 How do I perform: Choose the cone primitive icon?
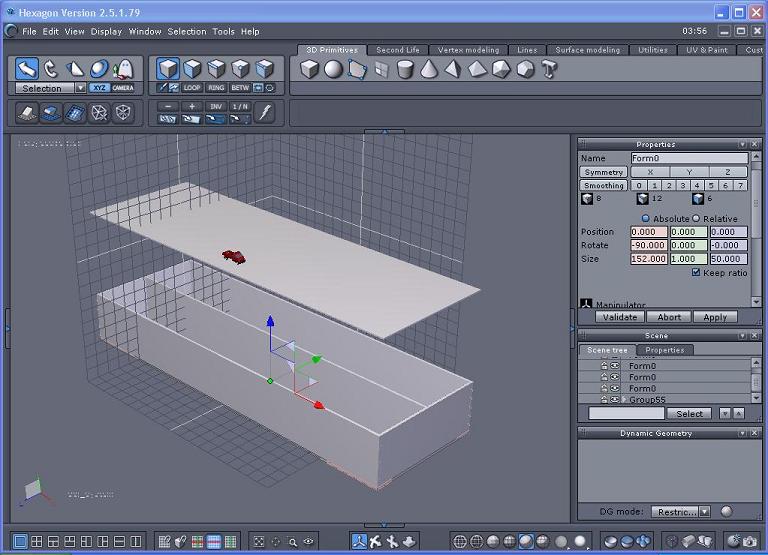tap(429, 69)
